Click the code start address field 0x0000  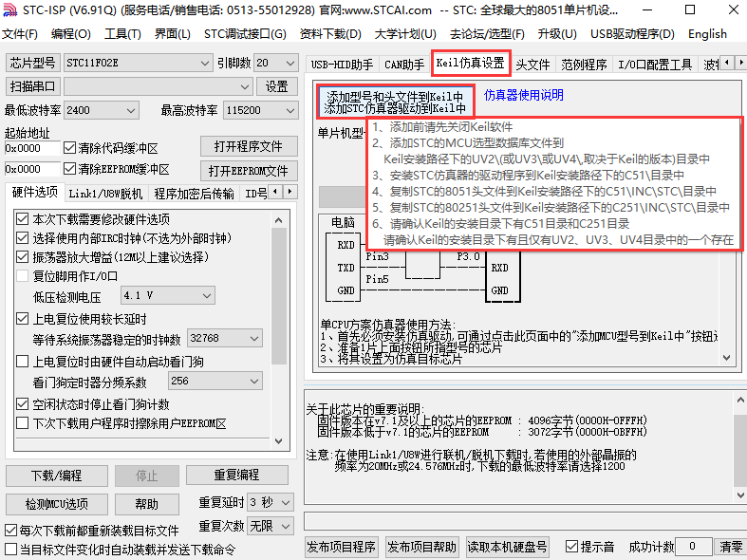pyautogui.click(x=32, y=148)
